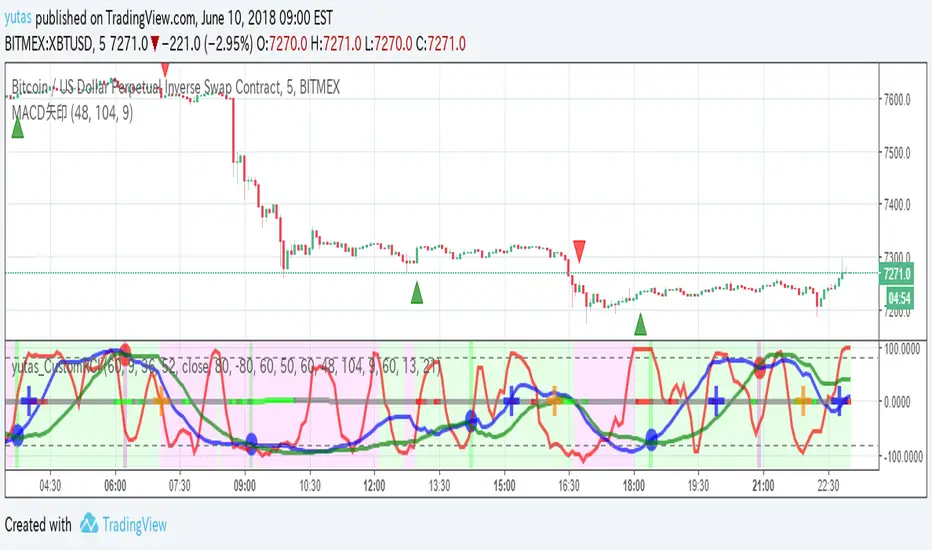This screenshot has width=932, height=550.
Task: Click the 10:30 time axis label
Action: point(310,485)
